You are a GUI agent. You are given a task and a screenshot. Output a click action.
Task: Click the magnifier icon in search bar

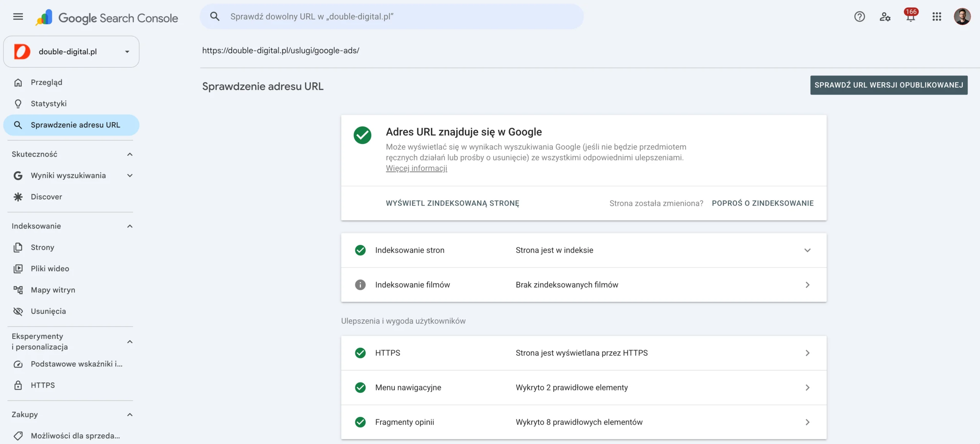[215, 16]
